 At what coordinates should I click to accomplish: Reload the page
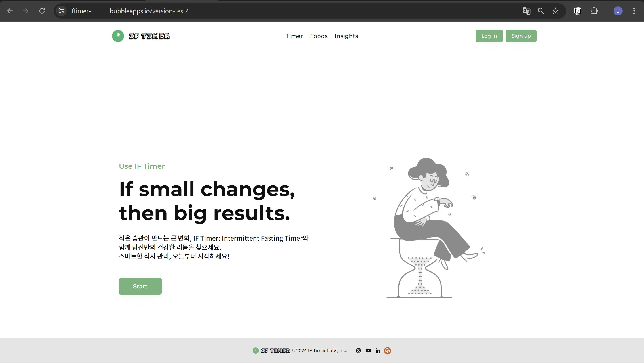click(x=42, y=11)
